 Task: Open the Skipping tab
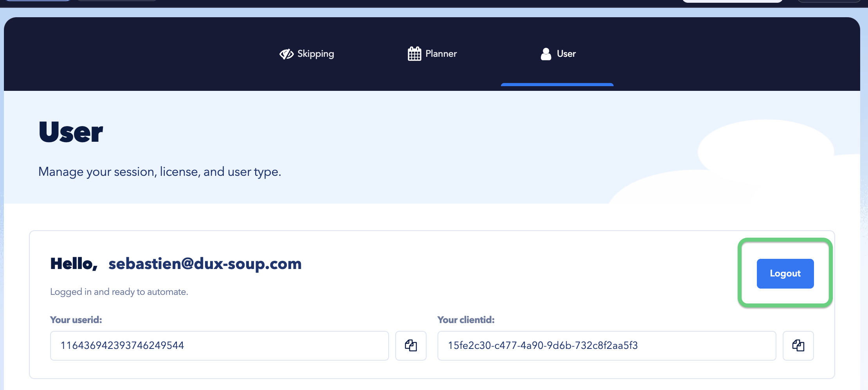click(x=307, y=54)
